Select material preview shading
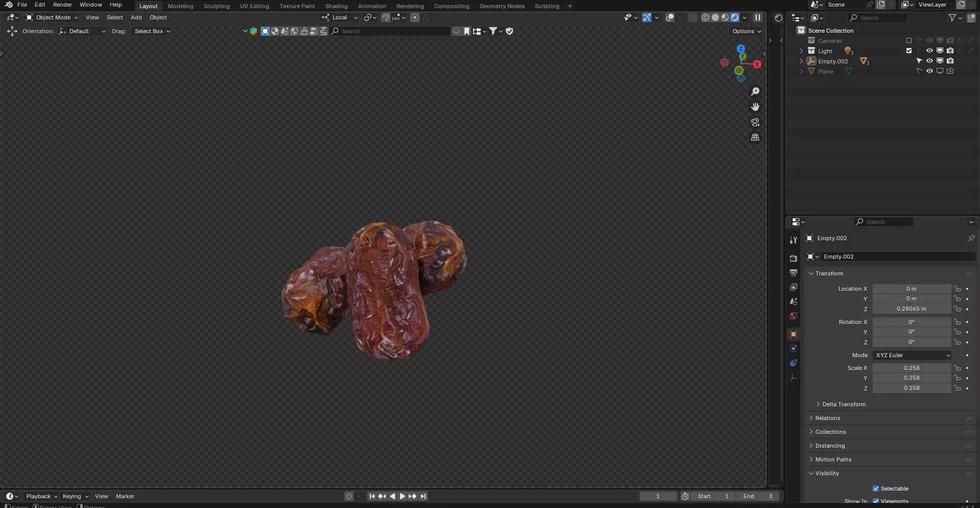 [725, 17]
